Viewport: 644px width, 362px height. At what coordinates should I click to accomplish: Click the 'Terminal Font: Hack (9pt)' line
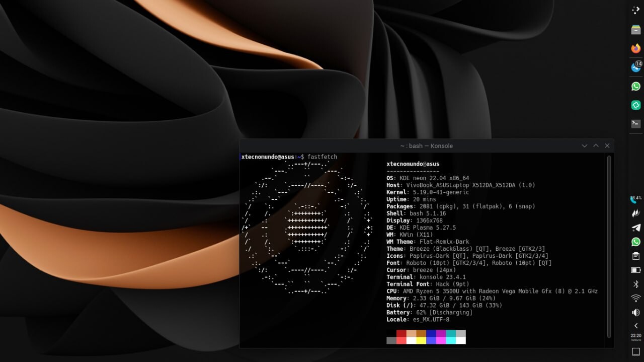pyautogui.click(x=428, y=284)
